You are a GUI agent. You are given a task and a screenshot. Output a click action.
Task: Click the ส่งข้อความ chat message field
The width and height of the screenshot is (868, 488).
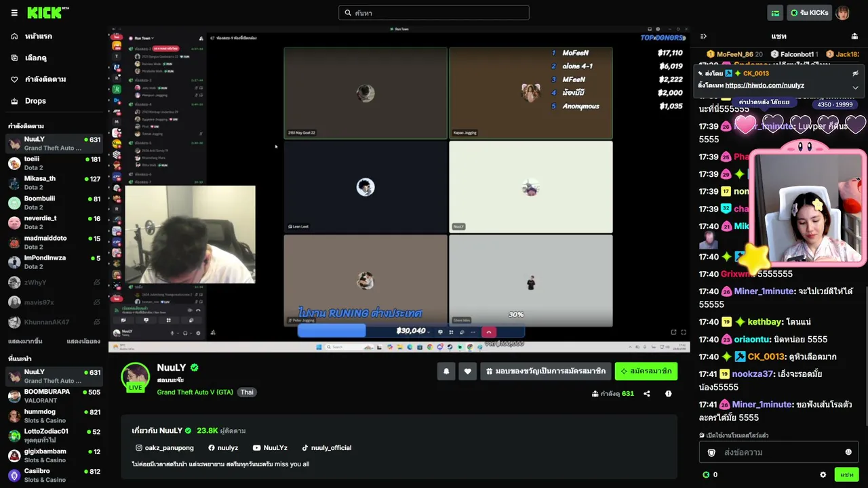(x=778, y=452)
